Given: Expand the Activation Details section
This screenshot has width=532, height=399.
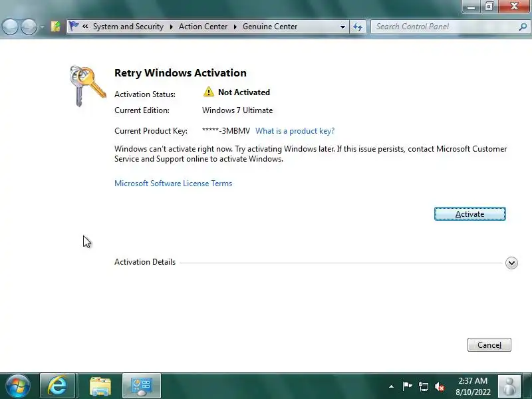Looking at the screenshot, I should coord(511,263).
